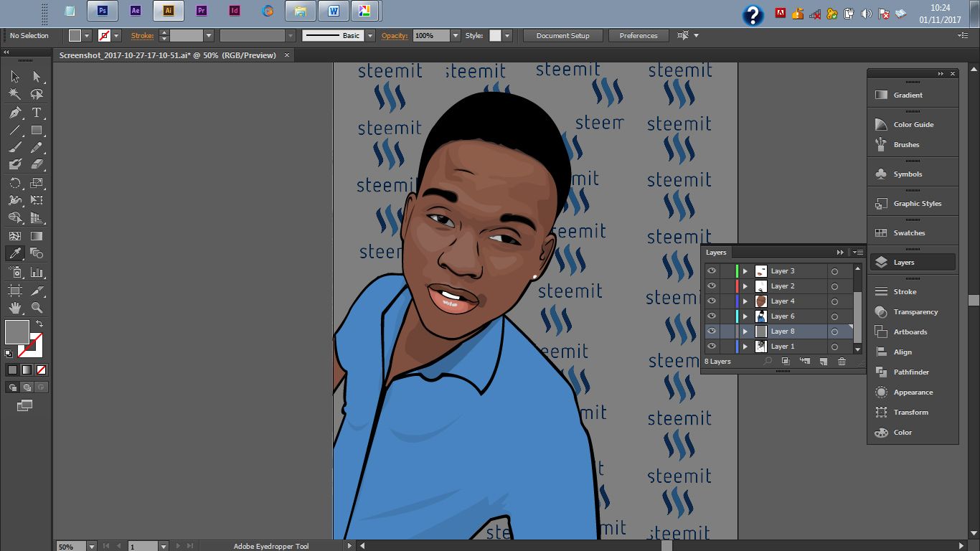Image resolution: width=980 pixels, height=551 pixels.
Task: Click the Document Setup button
Action: pyautogui.click(x=563, y=36)
